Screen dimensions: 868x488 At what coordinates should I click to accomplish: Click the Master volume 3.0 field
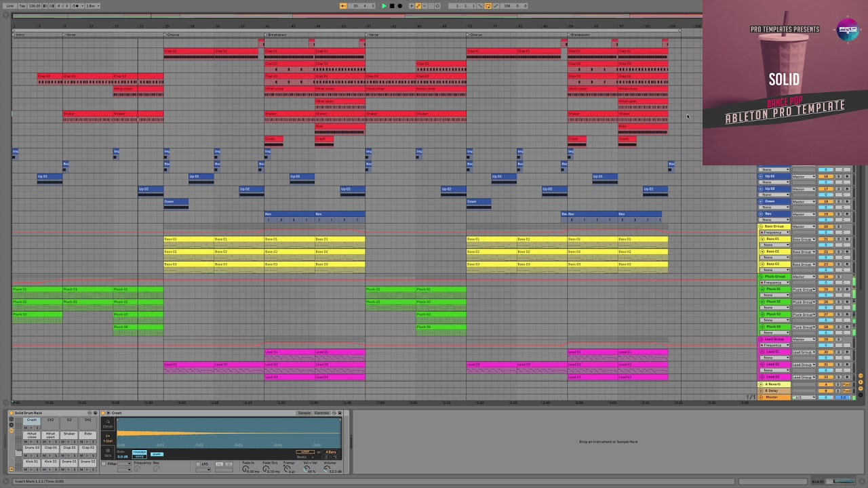coord(843,397)
